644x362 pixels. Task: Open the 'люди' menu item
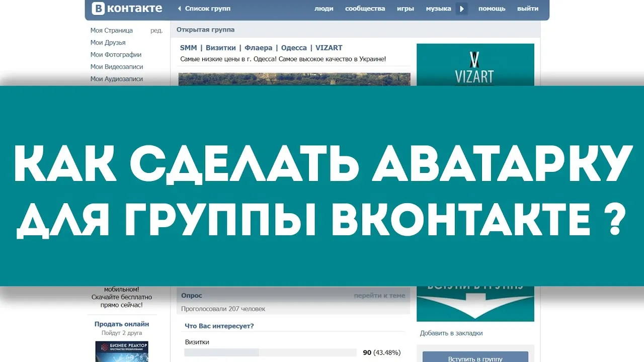tap(324, 9)
